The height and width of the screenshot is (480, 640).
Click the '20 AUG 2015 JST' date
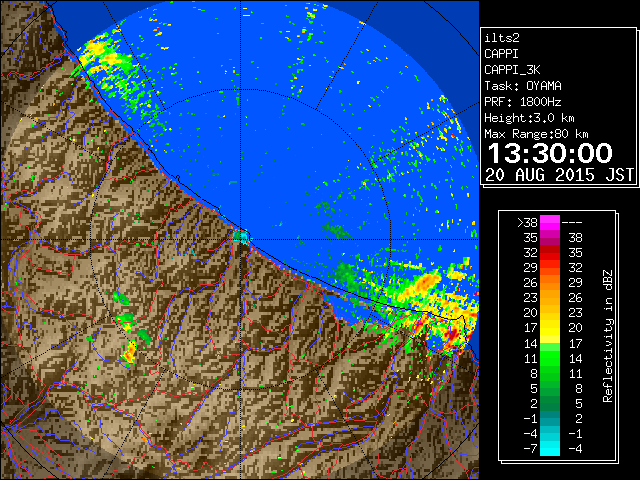coord(559,175)
